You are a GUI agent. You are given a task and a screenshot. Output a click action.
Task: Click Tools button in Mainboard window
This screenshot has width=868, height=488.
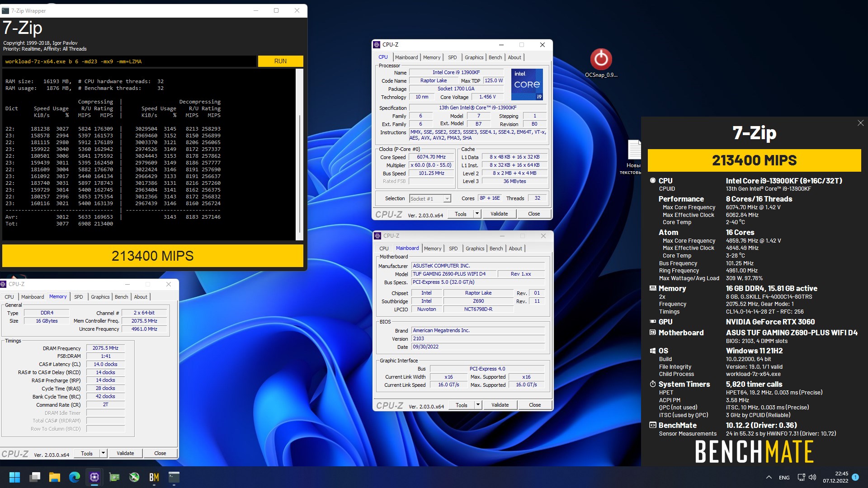pyautogui.click(x=461, y=405)
